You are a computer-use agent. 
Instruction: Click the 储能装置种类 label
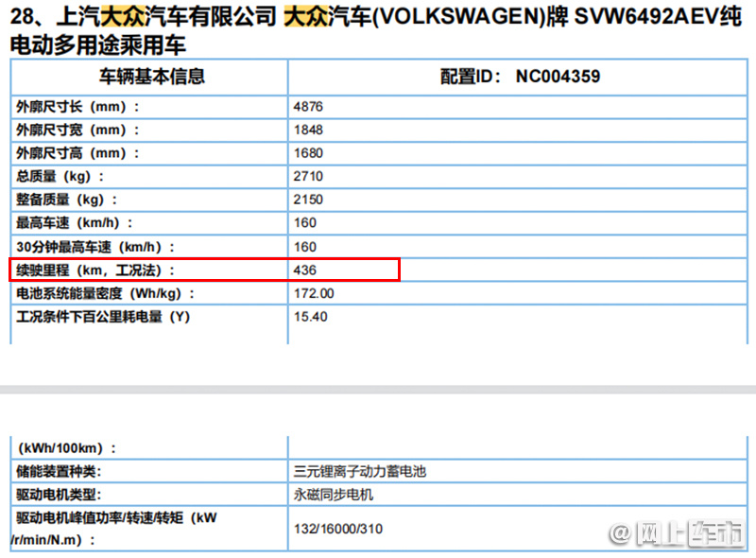[x=59, y=471]
